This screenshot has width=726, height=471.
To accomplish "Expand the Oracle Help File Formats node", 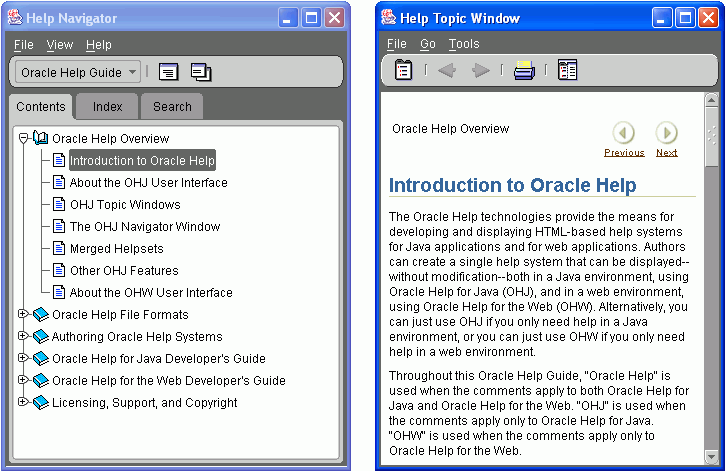I will (x=23, y=314).
